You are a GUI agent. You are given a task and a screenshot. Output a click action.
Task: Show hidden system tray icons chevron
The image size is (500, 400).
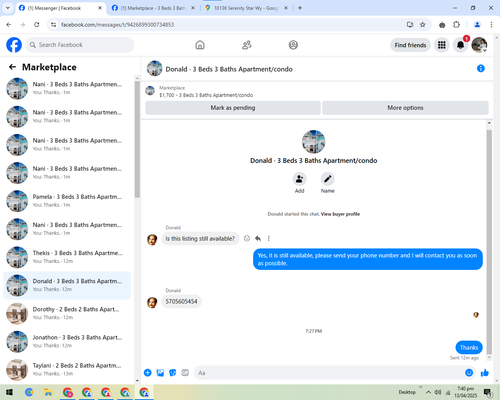(428, 392)
